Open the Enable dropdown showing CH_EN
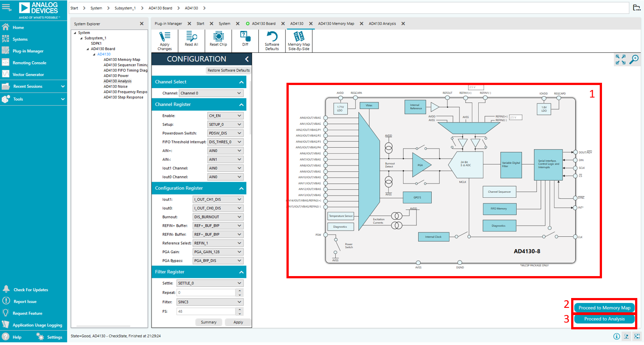The image size is (644, 345). tap(225, 115)
